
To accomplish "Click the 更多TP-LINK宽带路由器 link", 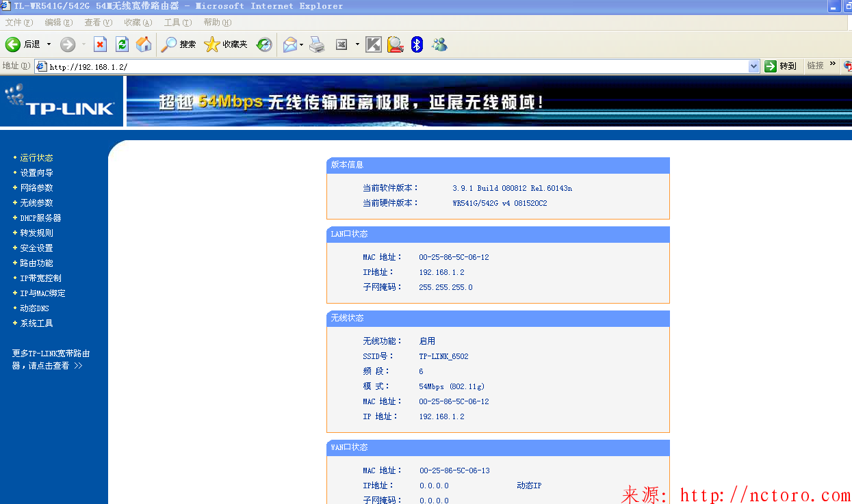I will pos(51,360).
